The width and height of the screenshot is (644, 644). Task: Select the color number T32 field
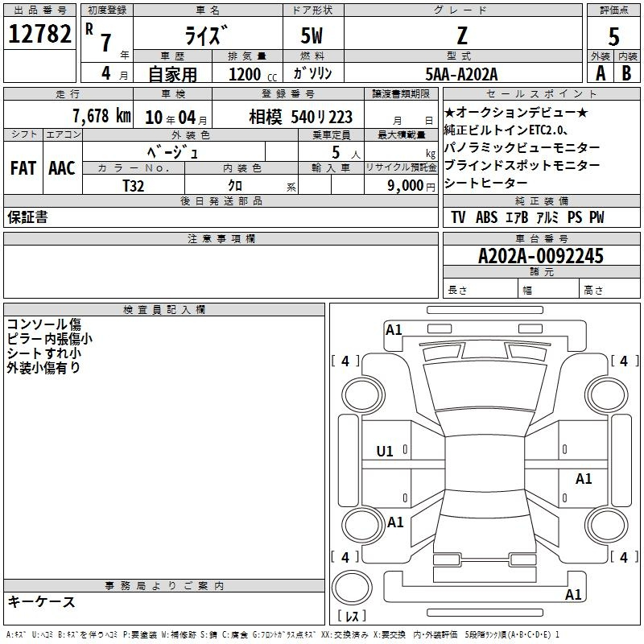coord(134,185)
